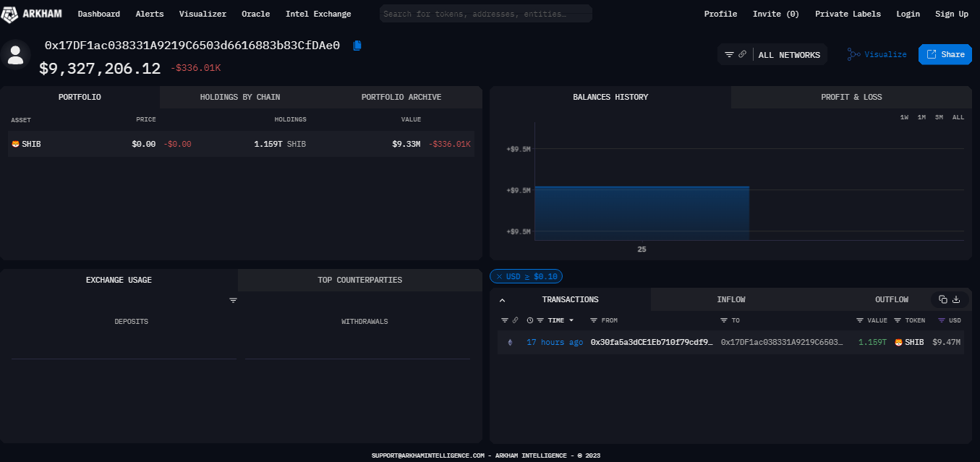Select the Balances History tab

tap(610, 97)
